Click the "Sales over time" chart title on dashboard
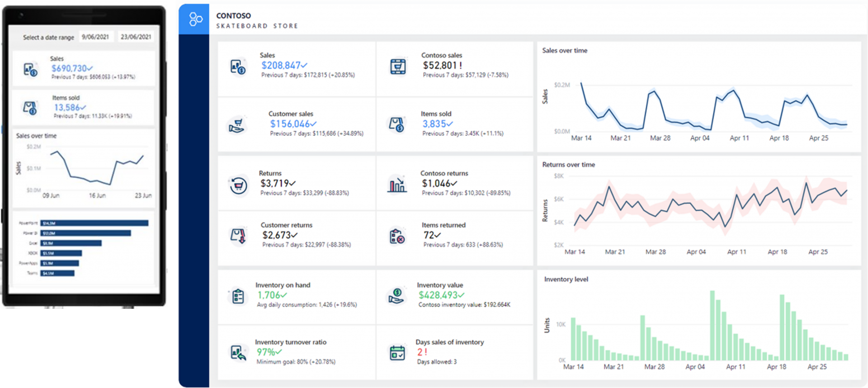Screen dimensions: 868x388 point(565,51)
